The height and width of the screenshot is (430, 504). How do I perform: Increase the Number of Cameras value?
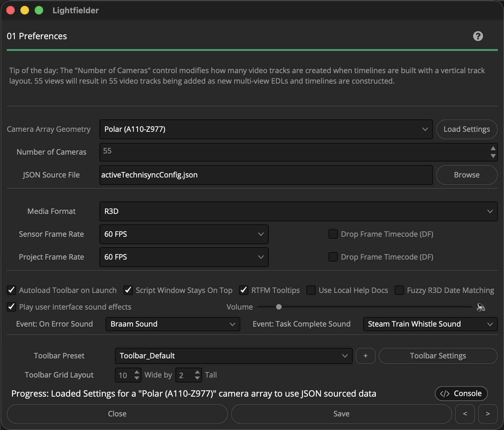point(493,148)
